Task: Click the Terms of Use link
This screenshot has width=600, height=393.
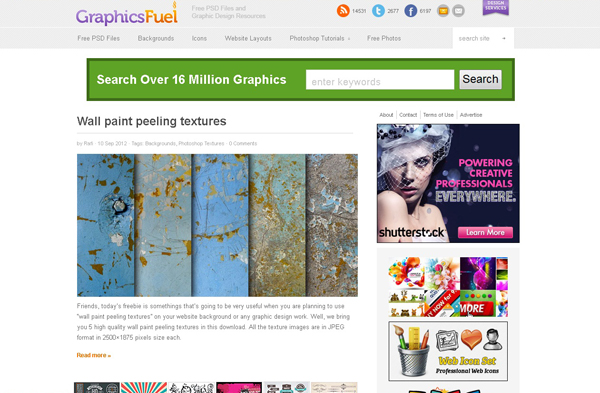Action: 438,115
